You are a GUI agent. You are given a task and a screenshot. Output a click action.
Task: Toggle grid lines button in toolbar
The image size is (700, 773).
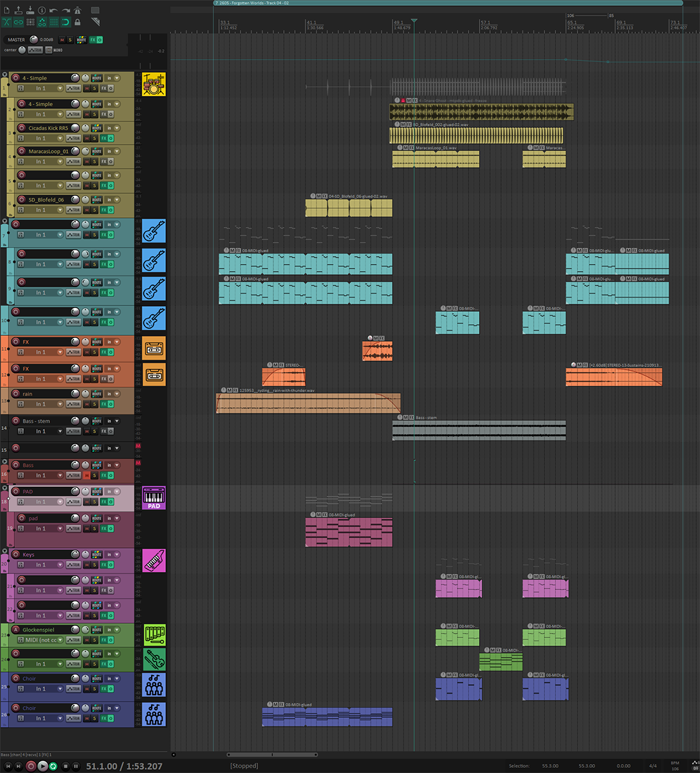(54, 22)
